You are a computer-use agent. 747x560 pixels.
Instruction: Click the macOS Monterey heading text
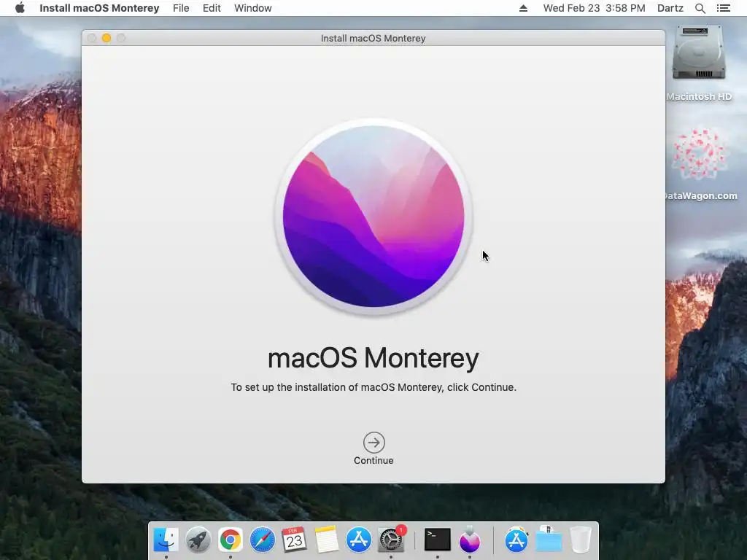click(x=373, y=358)
